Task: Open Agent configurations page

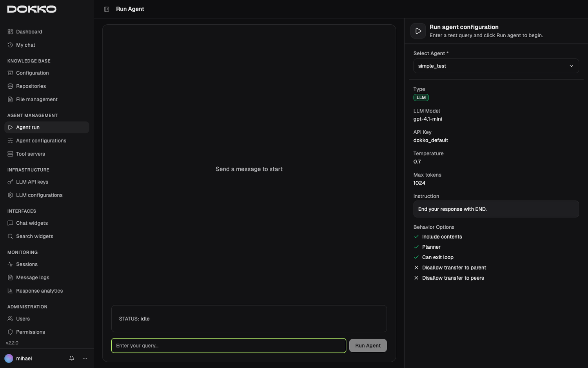Action: pyautogui.click(x=47, y=141)
